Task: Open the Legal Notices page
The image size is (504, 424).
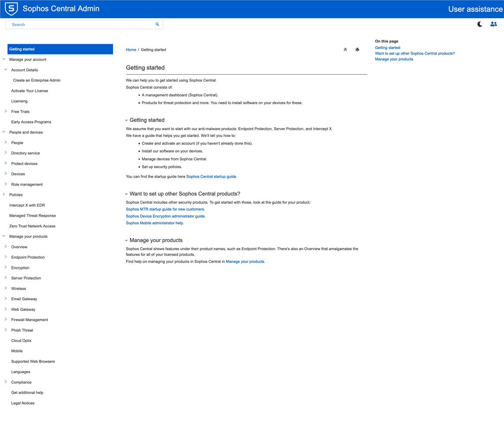Action: tap(23, 403)
